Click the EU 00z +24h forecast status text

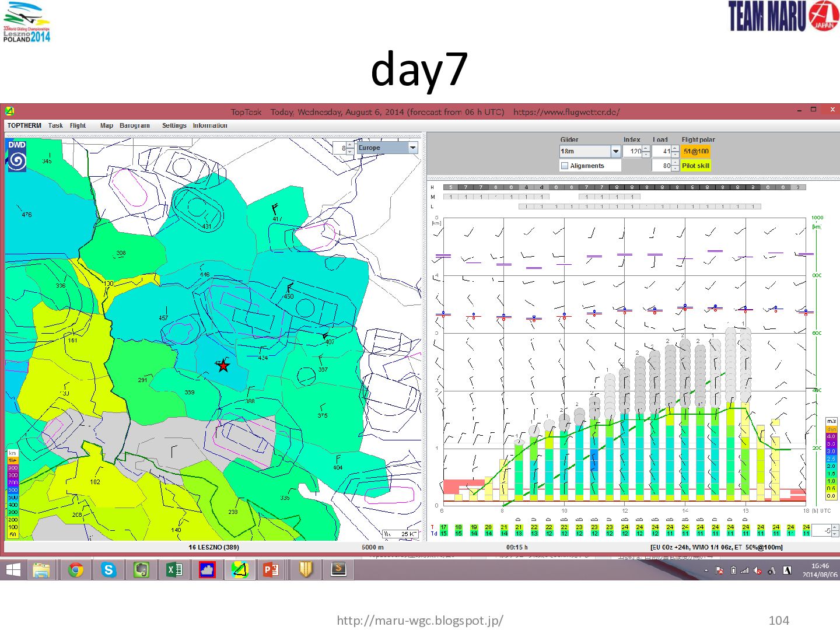click(x=716, y=547)
